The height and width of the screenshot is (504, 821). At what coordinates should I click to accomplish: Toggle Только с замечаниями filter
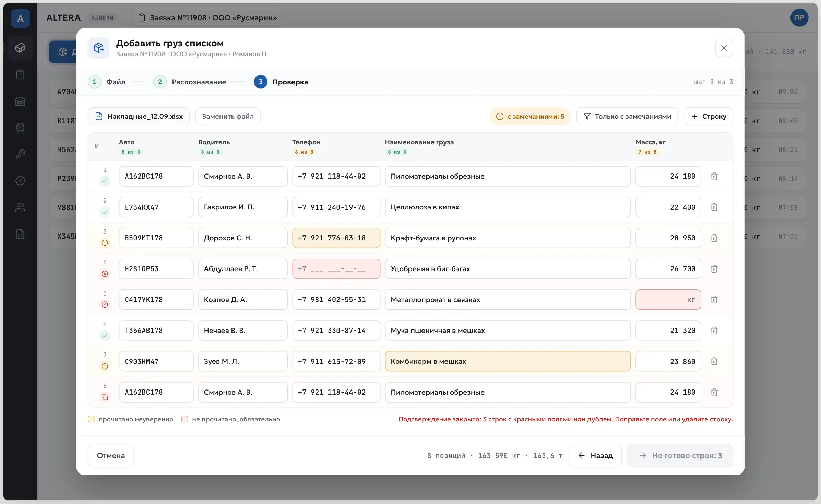tap(627, 116)
